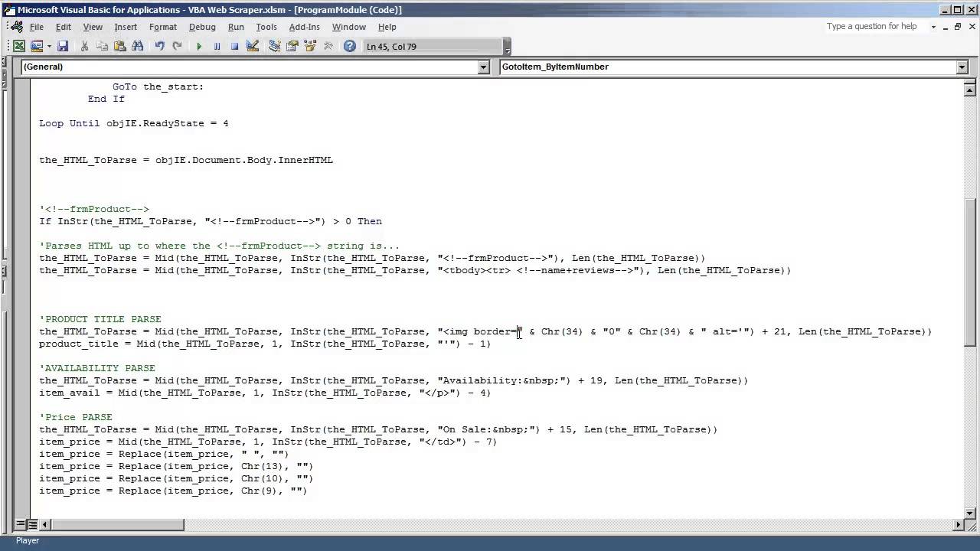
Task: Click the horizontal scrollbar right arrow
Action: click(x=957, y=525)
